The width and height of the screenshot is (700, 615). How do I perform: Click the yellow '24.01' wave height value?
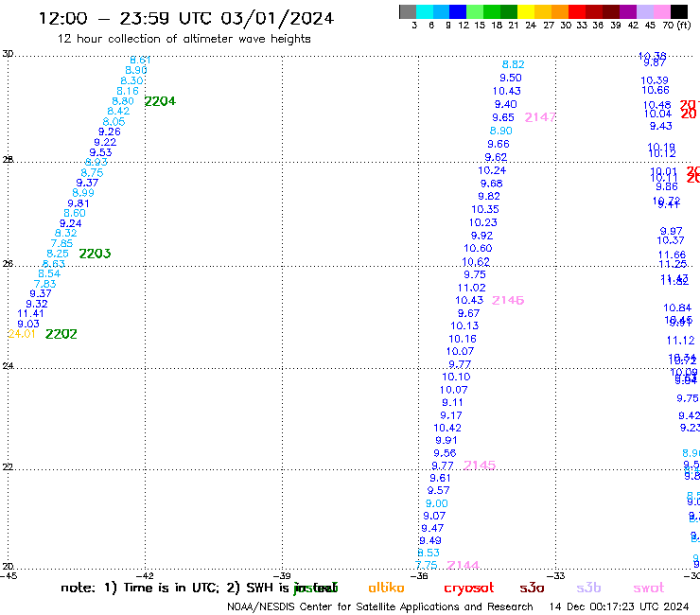tap(22, 334)
